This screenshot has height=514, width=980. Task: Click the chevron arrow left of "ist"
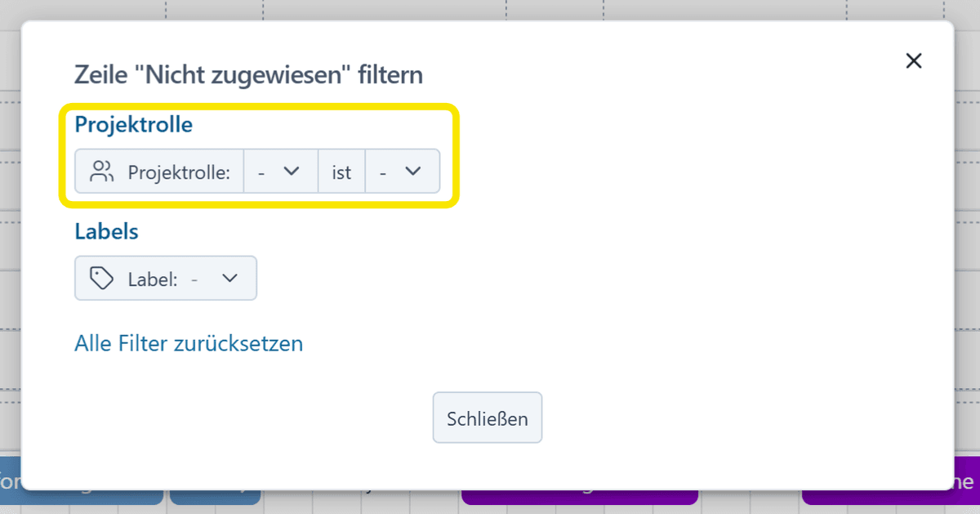pos(292,172)
